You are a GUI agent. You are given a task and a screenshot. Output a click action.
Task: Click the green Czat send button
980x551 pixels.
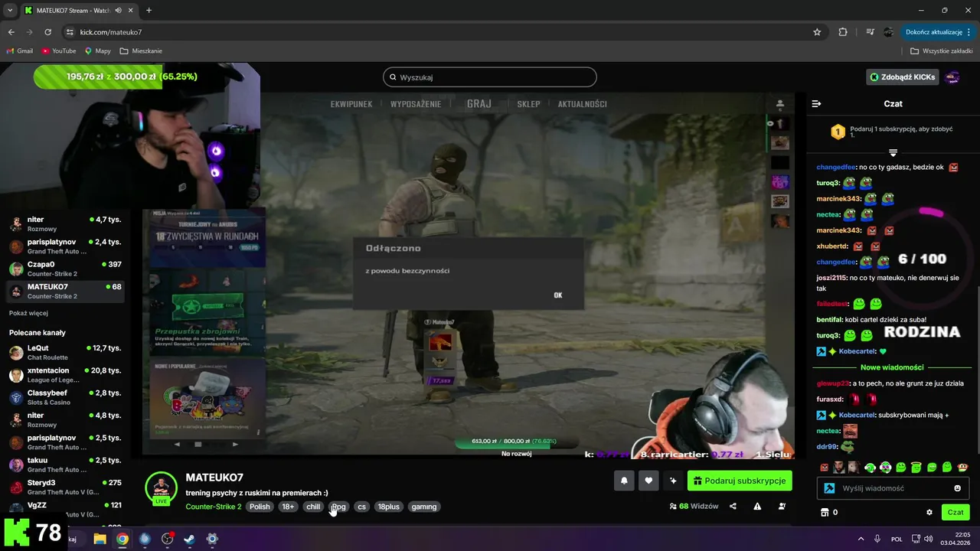click(x=955, y=513)
